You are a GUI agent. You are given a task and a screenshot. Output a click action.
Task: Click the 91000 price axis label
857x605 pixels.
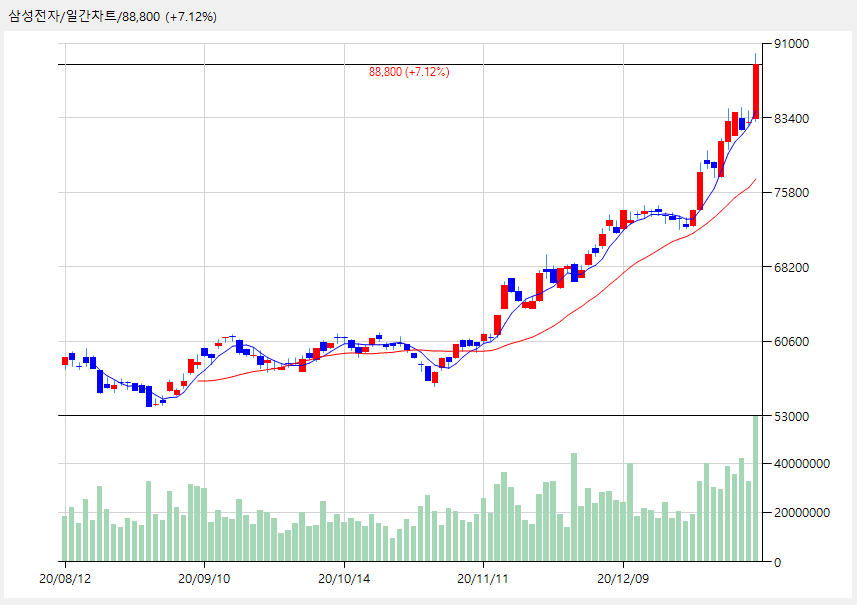(x=791, y=44)
